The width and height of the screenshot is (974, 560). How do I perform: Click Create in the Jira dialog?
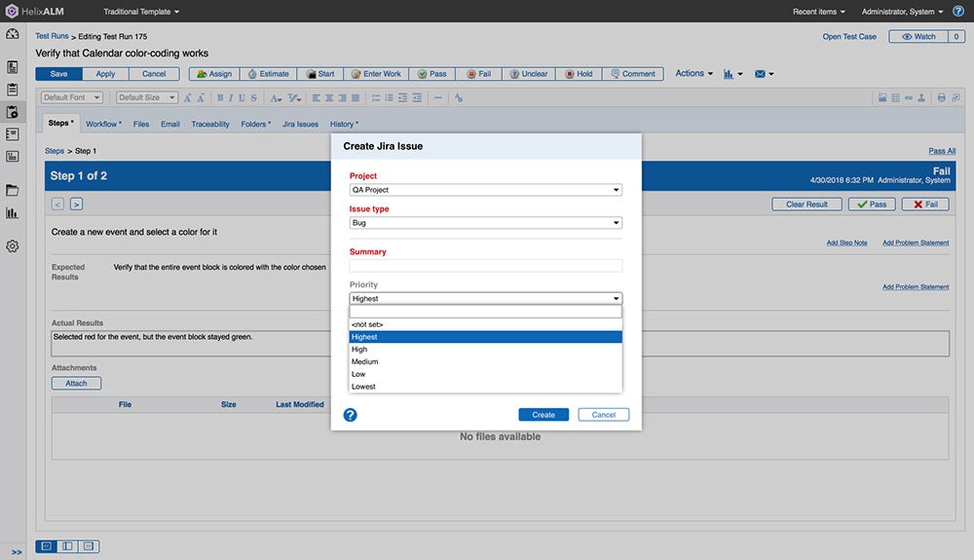[x=543, y=415]
